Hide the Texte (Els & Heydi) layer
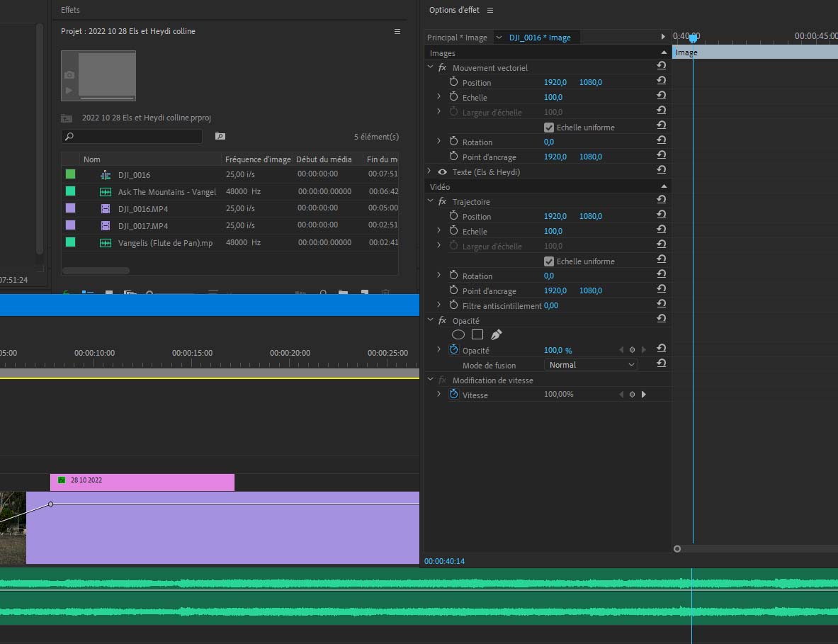The width and height of the screenshot is (838, 644). [443, 172]
